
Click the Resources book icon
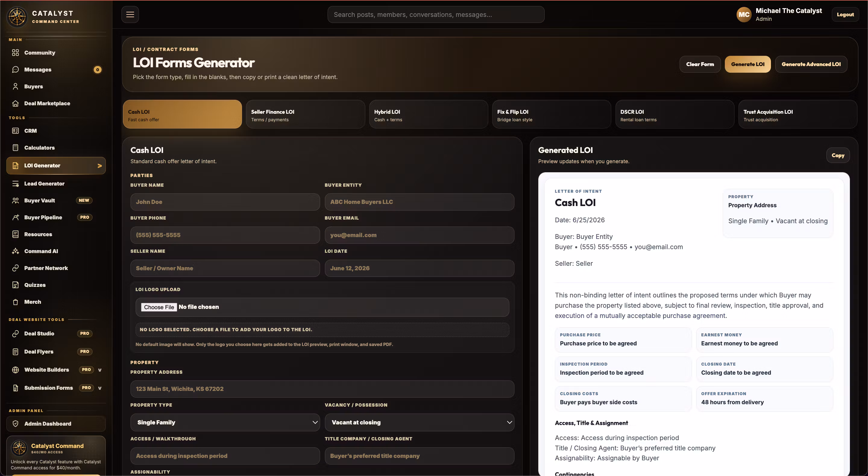pos(15,234)
